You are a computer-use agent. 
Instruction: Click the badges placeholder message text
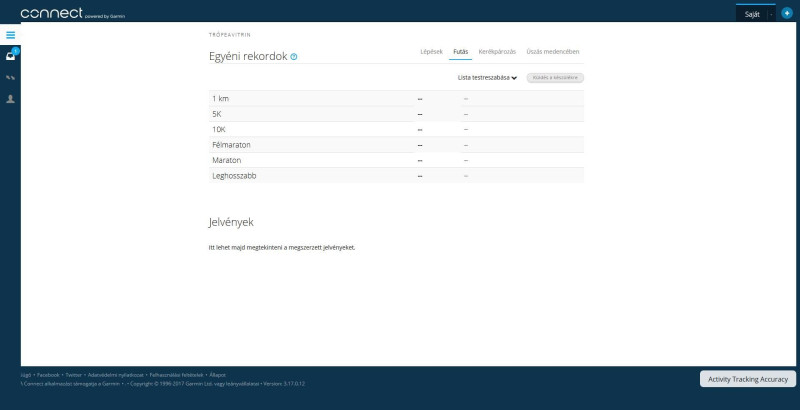282,247
